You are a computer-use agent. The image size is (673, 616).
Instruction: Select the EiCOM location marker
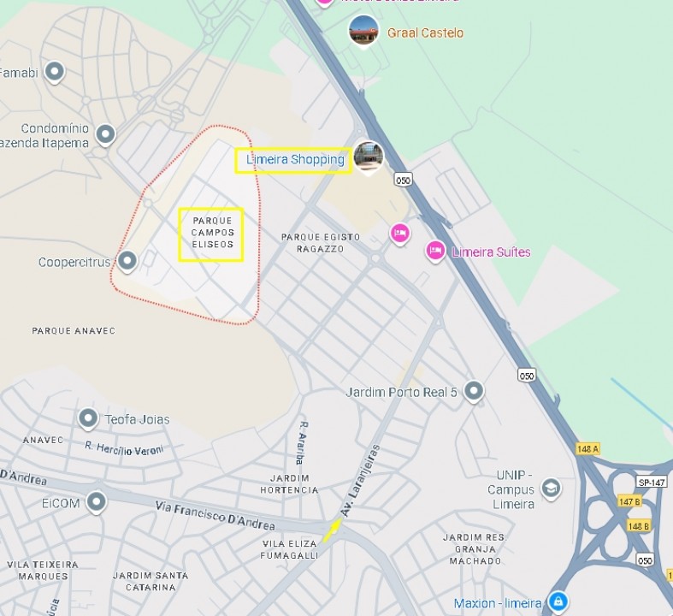pos(96,502)
